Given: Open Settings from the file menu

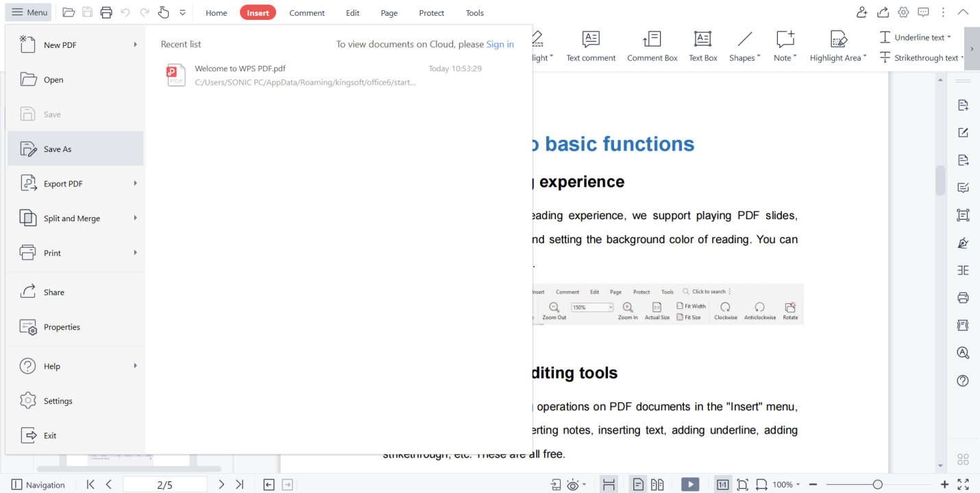Looking at the screenshot, I should 58,401.
